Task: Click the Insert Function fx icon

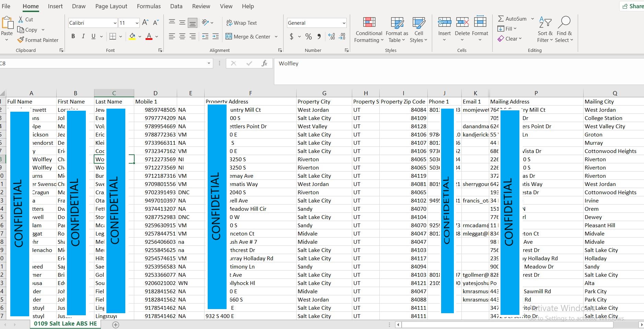Action: point(264,63)
